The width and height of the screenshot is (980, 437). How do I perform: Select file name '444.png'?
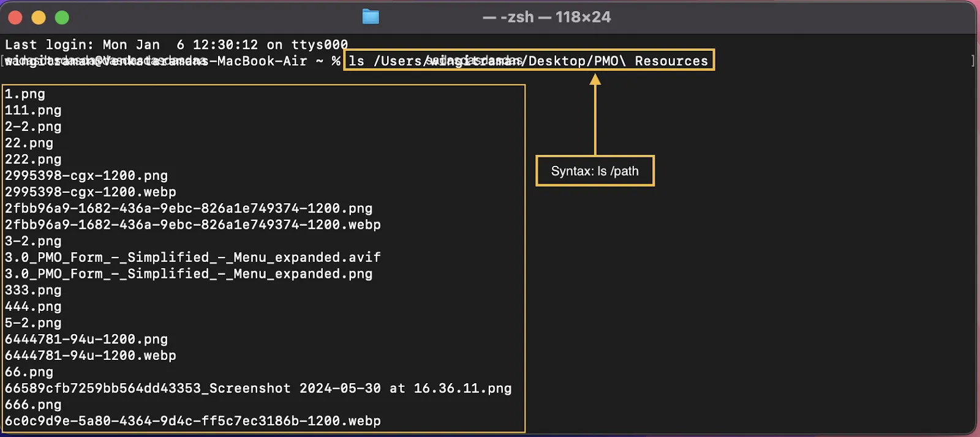pos(33,307)
